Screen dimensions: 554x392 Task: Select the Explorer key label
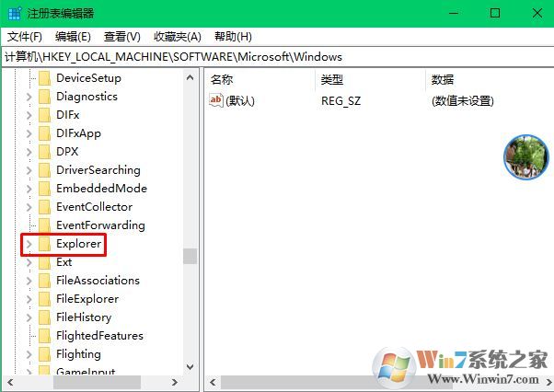coord(79,244)
